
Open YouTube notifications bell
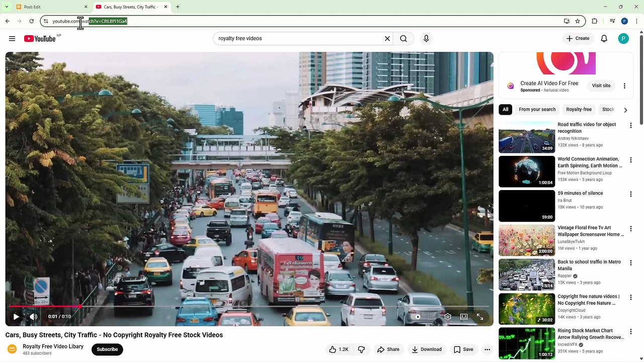[604, 39]
